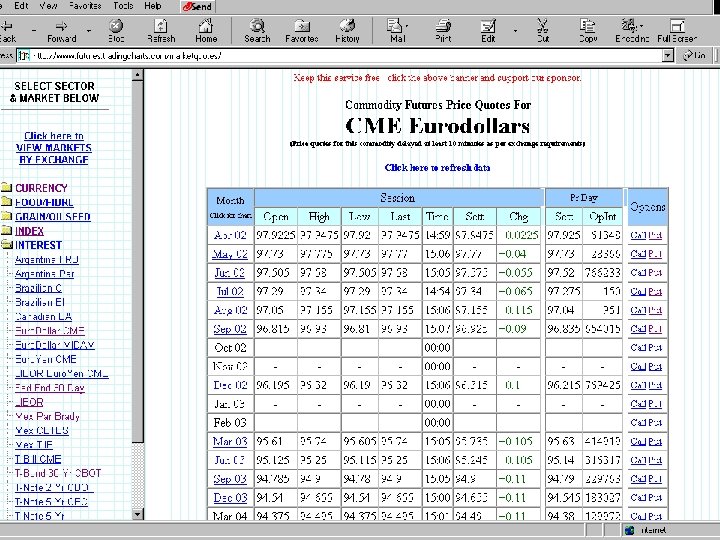Screen dimensions: 720x540
Task: Open the Home page
Action: click(206, 31)
